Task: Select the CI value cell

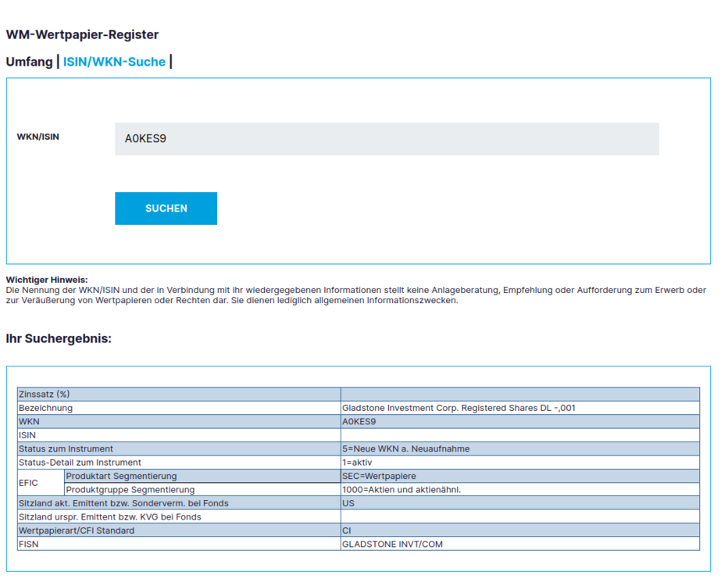Action: click(x=520, y=531)
